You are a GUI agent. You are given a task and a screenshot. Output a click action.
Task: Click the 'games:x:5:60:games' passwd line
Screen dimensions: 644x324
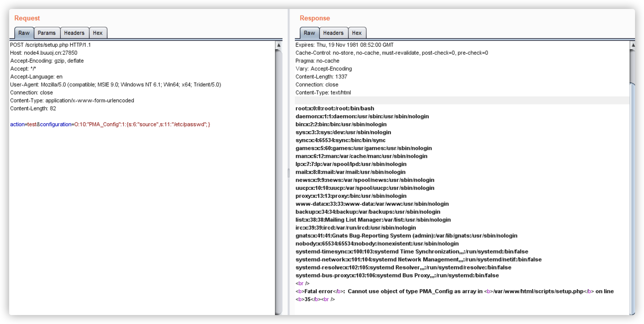(x=364, y=148)
